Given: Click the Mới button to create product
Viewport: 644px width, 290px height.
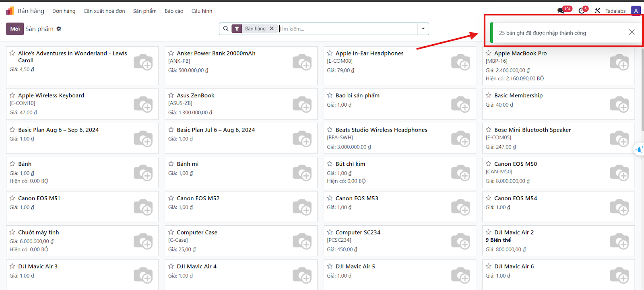Looking at the screenshot, I should 15,29.
